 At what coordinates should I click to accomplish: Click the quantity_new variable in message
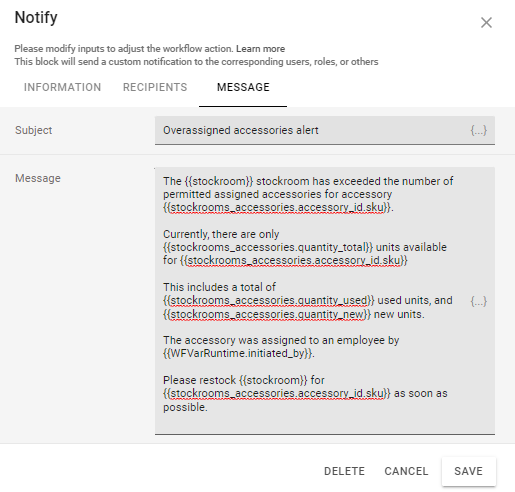point(267,314)
